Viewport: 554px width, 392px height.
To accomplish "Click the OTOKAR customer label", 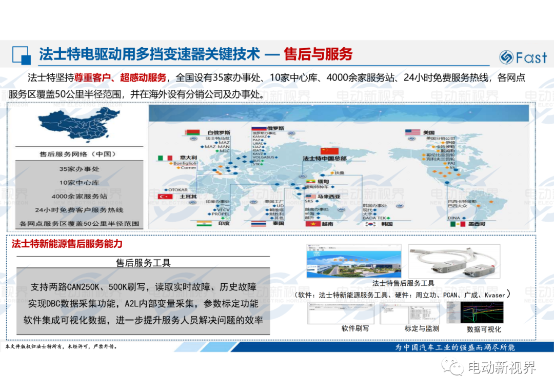I will 177,190.
